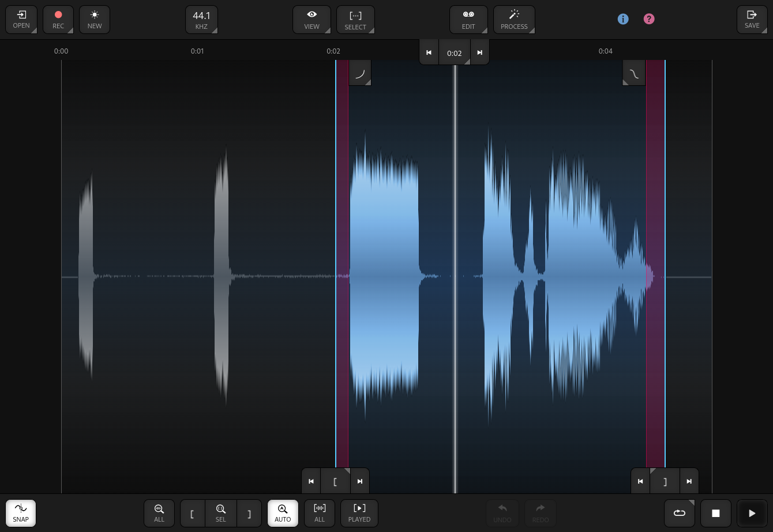Image resolution: width=773 pixels, height=532 pixels.
Task: Toggle loop playback mode
Action: click(x=680, y=513)
